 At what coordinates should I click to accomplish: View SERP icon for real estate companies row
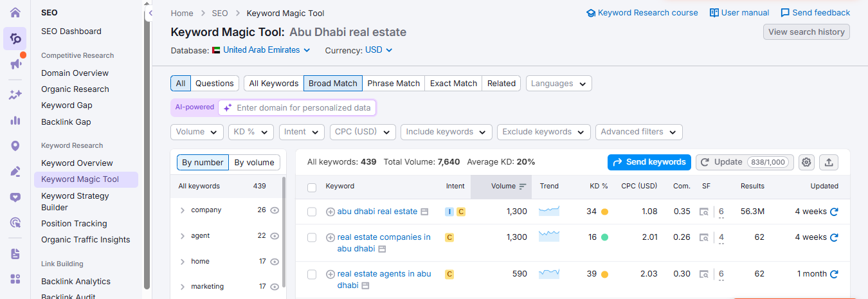pos(704,237)
